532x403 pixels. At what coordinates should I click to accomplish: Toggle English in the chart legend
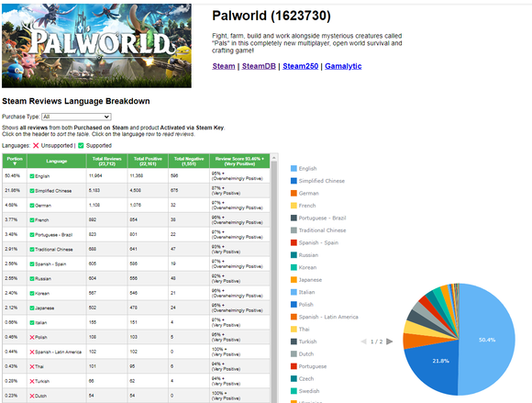point(304,168)
